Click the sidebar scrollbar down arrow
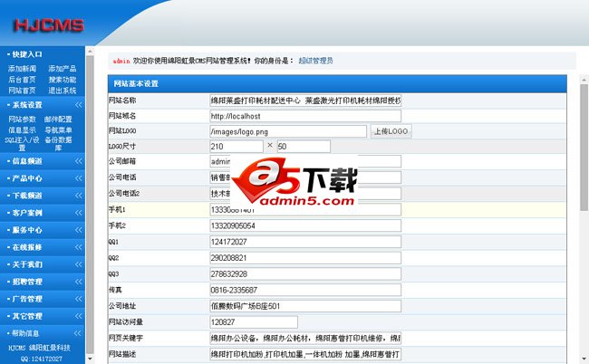 coord(90,359)
